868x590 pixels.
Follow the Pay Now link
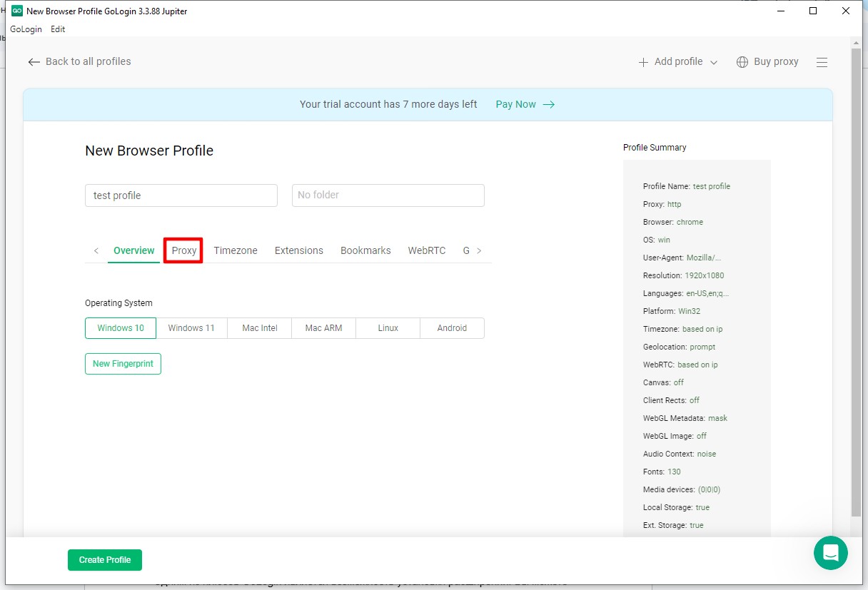click(x=525, y=104)
